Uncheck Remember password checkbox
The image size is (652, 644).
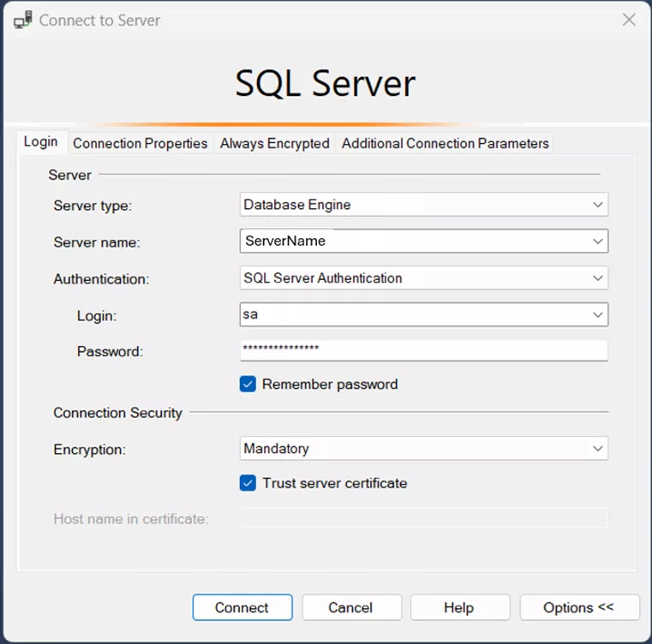click(x=248, y=385)
